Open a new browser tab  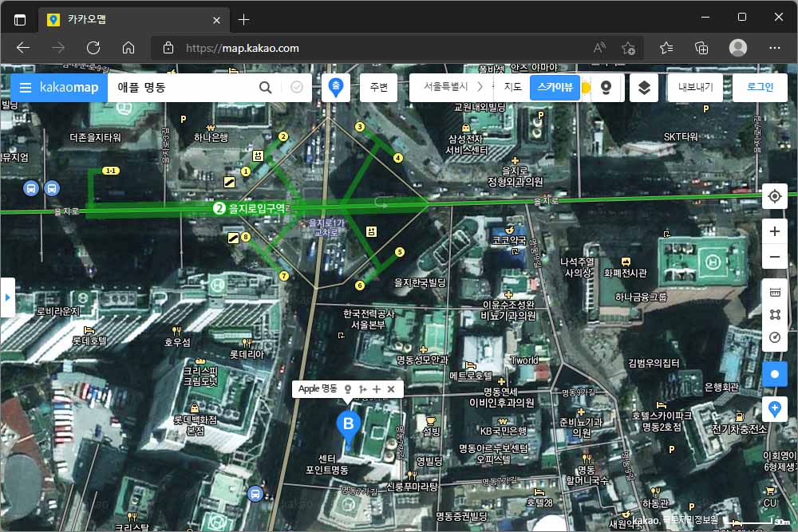[243, 20]
